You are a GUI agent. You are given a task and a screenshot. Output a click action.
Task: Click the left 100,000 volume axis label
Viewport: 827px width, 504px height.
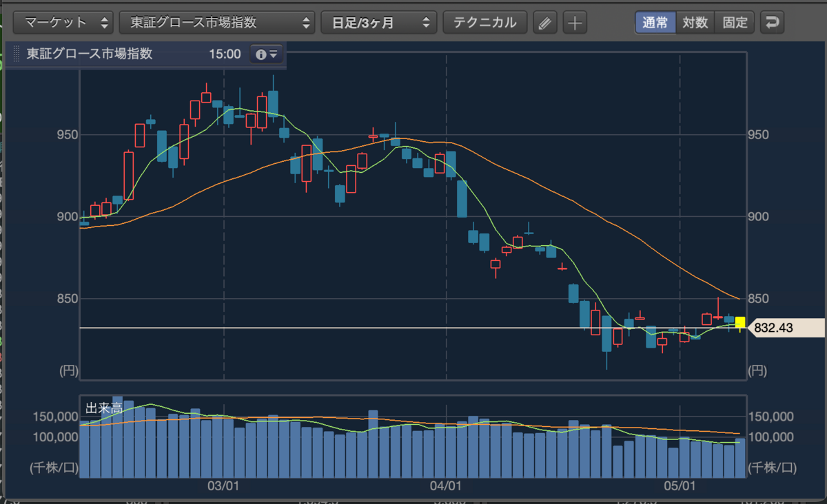[54, 437]
